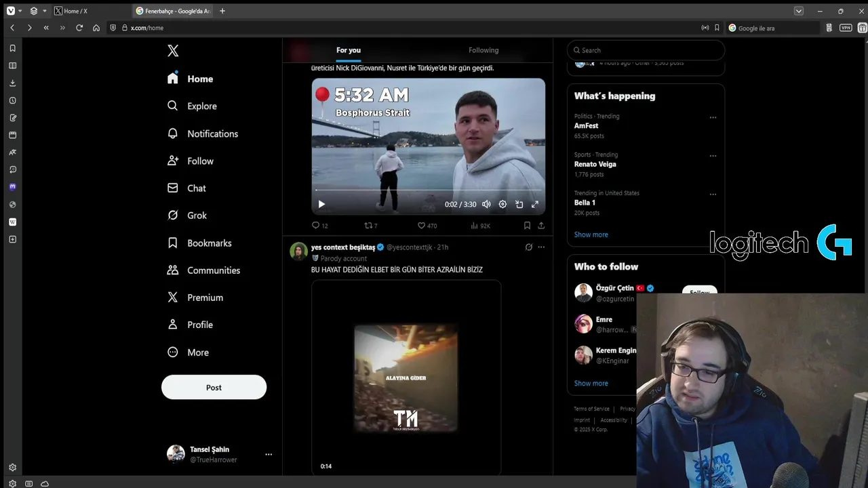Open Profile in X navigation
Image resolution: width=868 pixels, height=488 pixels.
[x=190, y=325]
